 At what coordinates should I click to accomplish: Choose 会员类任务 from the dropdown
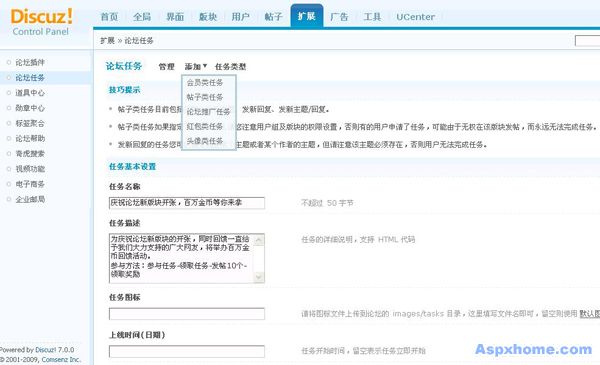click(x=205, y=83)
